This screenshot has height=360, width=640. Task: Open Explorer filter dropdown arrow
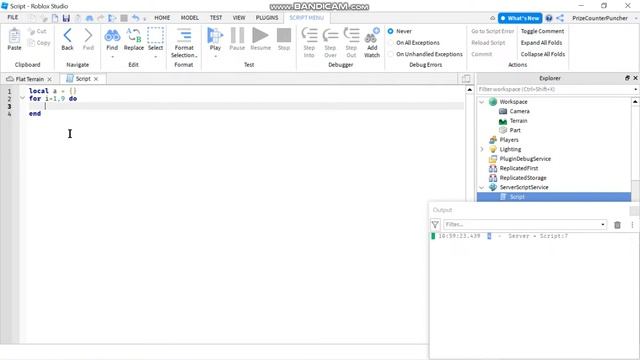pyautogui.click(x=636, y=89)
